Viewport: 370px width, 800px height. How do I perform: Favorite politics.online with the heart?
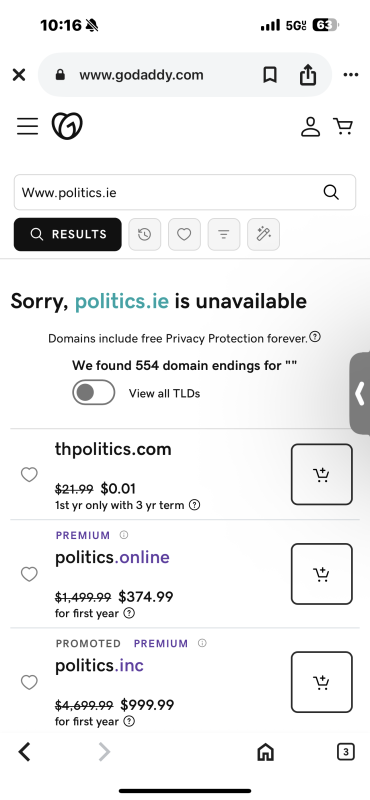pos(29,574)
